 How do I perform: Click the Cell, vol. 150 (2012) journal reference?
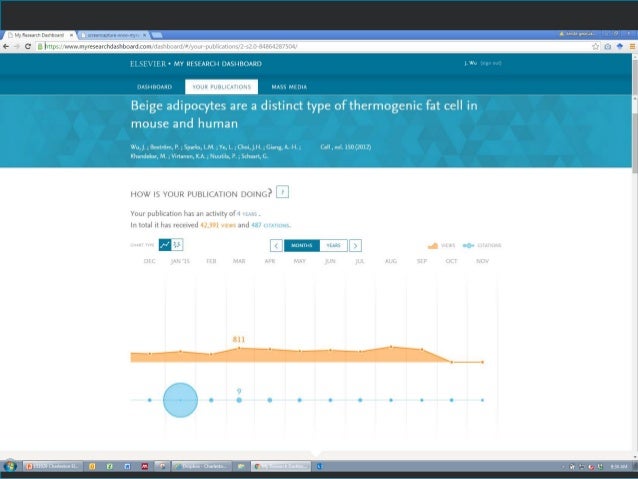[345, 147]
